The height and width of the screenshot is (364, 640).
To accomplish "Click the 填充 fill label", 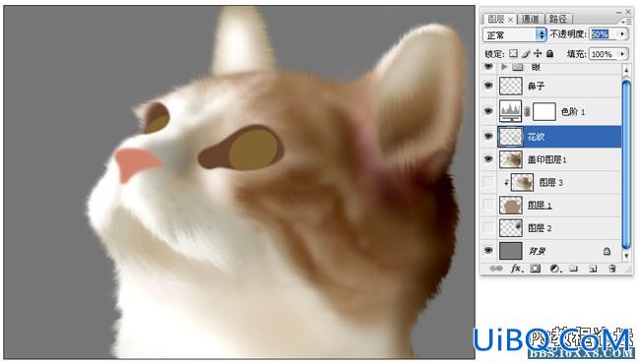I will click(576, 54).
